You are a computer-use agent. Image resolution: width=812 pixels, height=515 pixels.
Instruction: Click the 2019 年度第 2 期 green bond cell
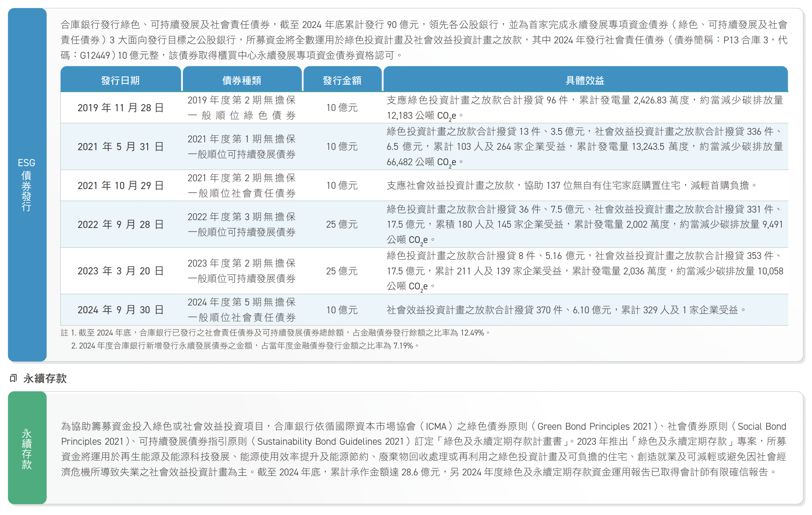(x=242, y=108)
